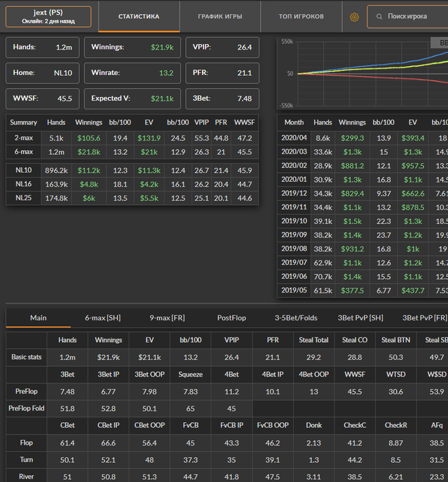Screen dimensions: 448x482
Task: Focus the Поиск игрока search field
Action: (407, 17)
